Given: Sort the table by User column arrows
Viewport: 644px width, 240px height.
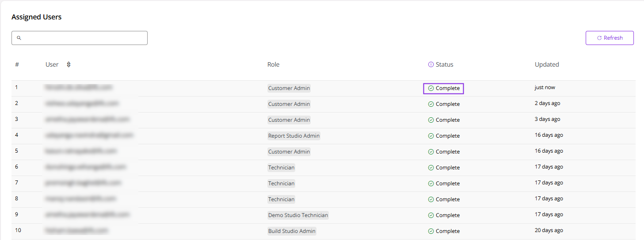Looking at the screenshot, I should pos(69,64).
